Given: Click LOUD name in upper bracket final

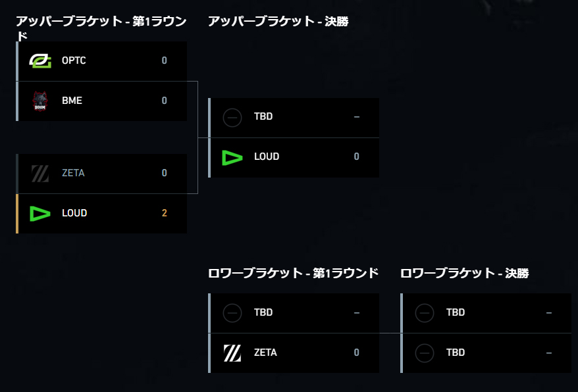Looking at the screenshot, I should tap(267, 157).
